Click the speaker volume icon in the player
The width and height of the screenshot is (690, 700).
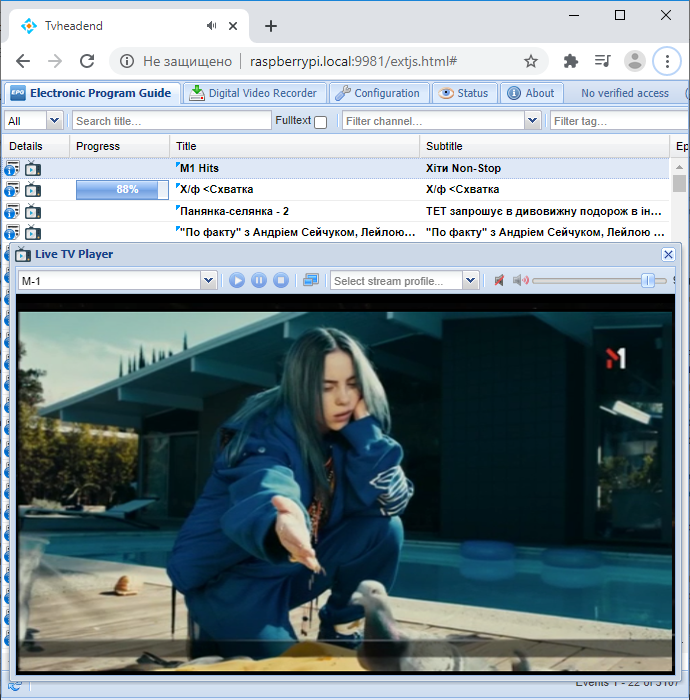(520, 280)
